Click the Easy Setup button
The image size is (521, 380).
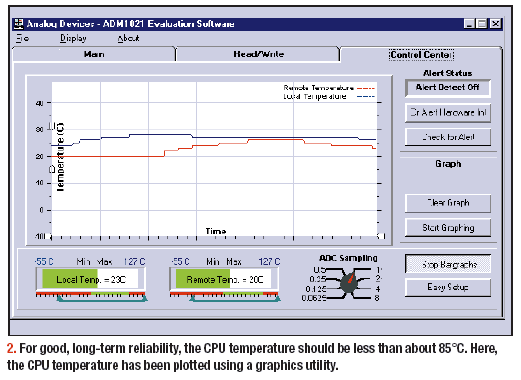[448, 287]
